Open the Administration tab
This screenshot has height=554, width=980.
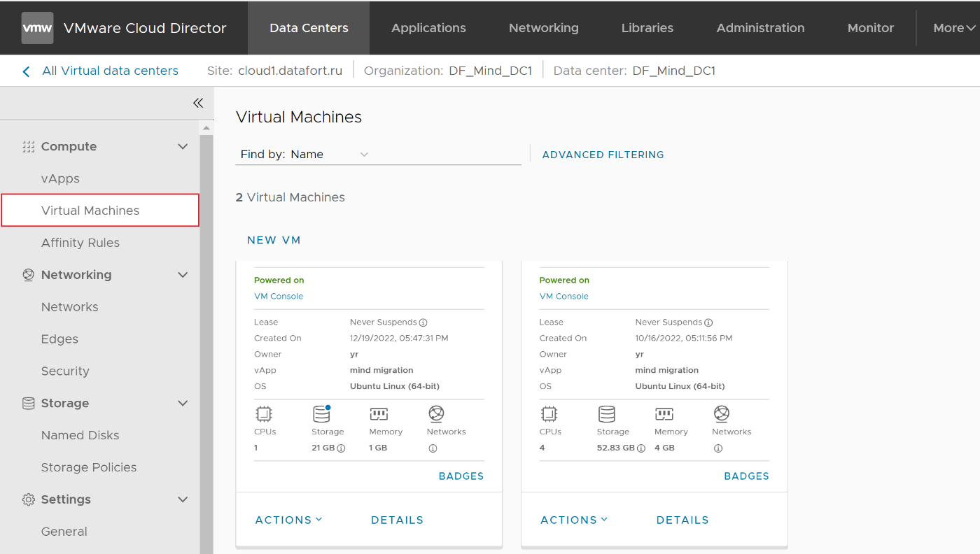click(x=760, y=28)
